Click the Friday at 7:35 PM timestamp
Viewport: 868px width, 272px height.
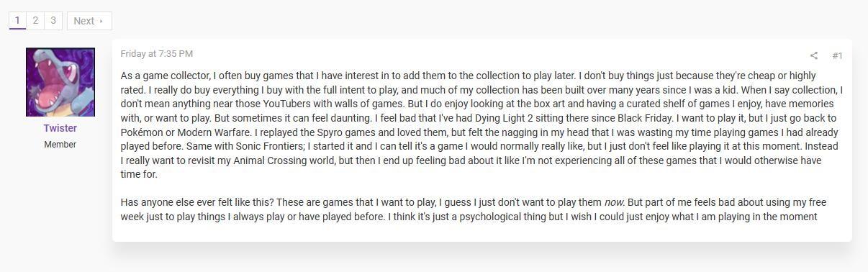click(x=156, y=54)
